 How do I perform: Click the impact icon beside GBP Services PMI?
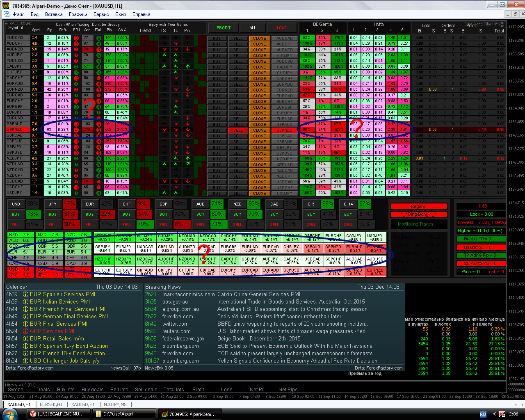(25, 331)
